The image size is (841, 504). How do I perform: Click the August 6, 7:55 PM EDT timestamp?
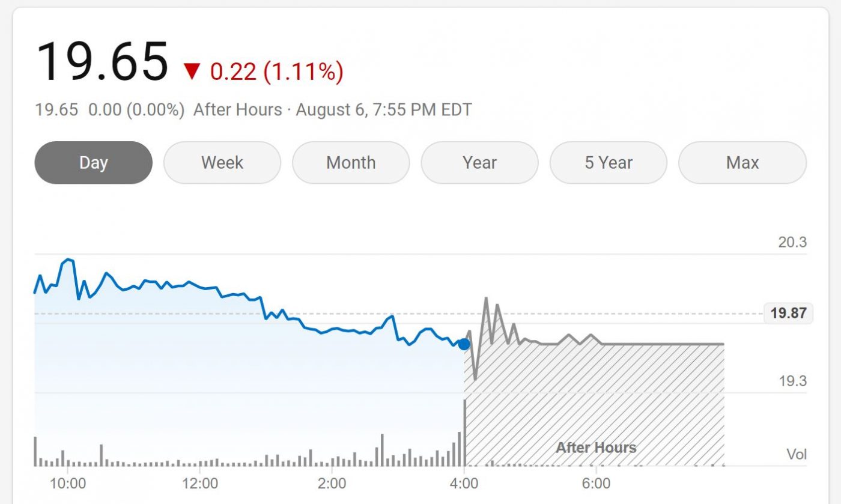384,110
